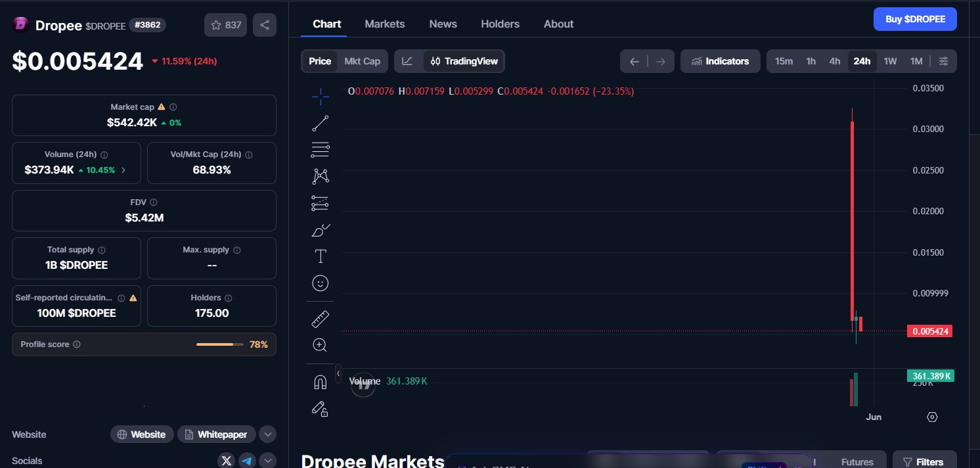The image size is (980, 468).
Task: Set chart interval to 1h
Action: click(811, 61)
